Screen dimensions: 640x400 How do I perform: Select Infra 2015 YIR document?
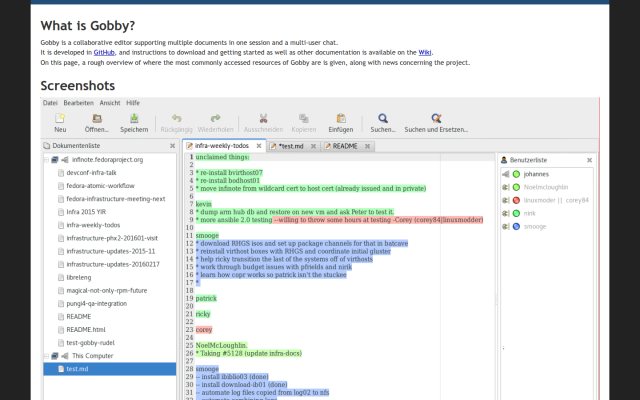point(86,212)
